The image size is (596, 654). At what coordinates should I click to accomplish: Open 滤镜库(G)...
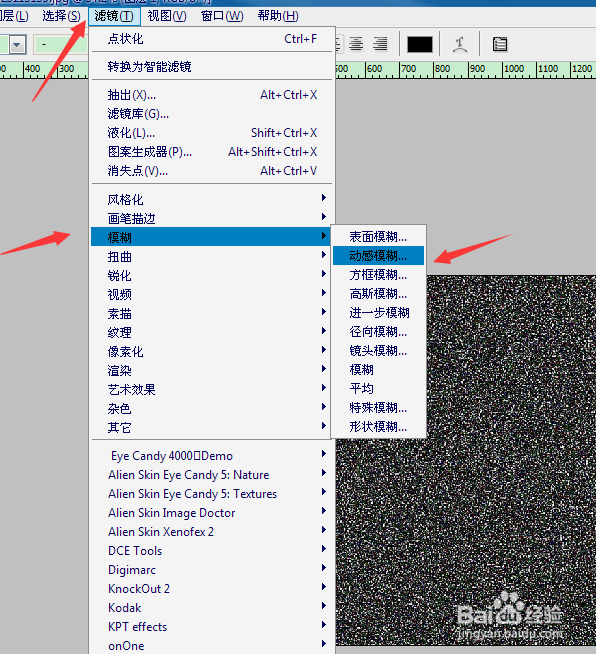pos(212,114)
